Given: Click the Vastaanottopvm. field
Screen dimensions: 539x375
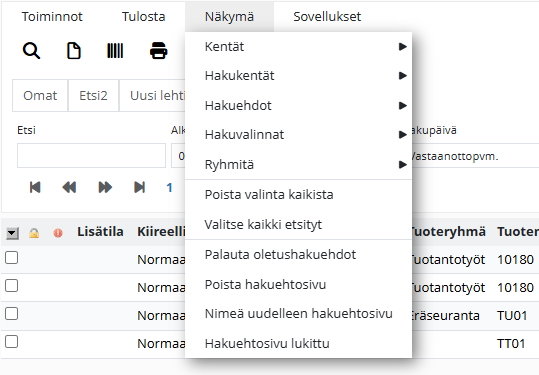Looking at the screenshot, I should pyautogui.click(x=475, y=156).
